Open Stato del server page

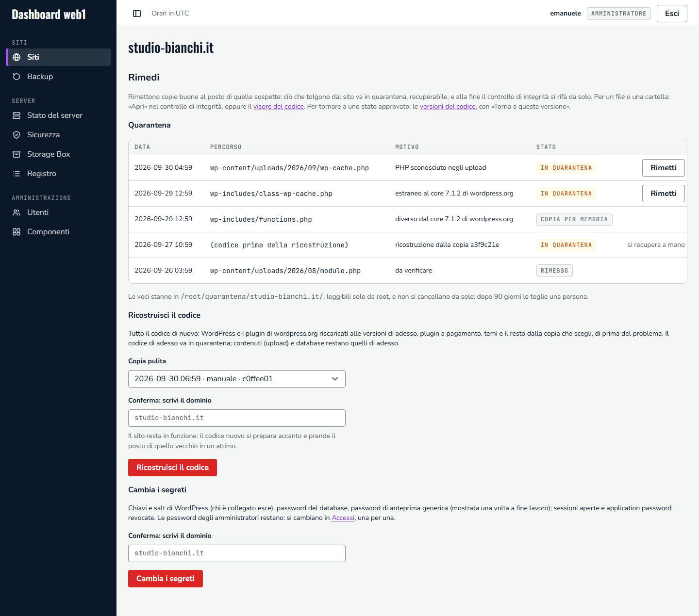point(58,115)
